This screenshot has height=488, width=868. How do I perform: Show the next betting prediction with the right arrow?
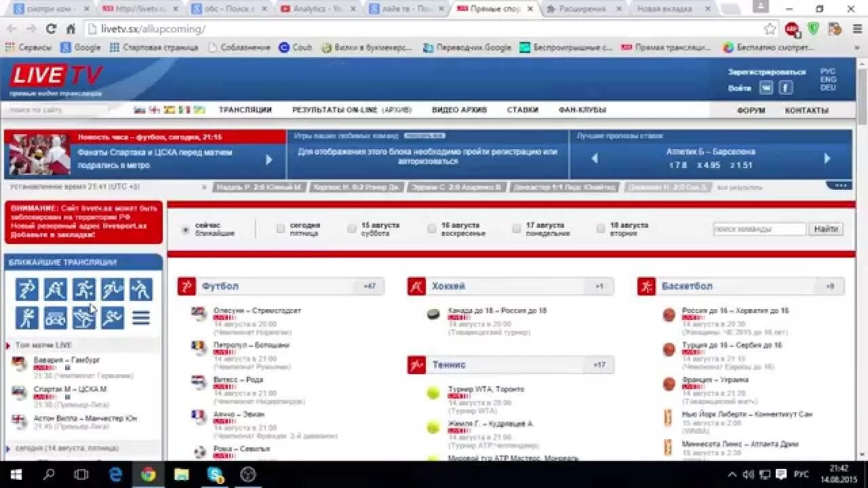click(x=827, y=159)
